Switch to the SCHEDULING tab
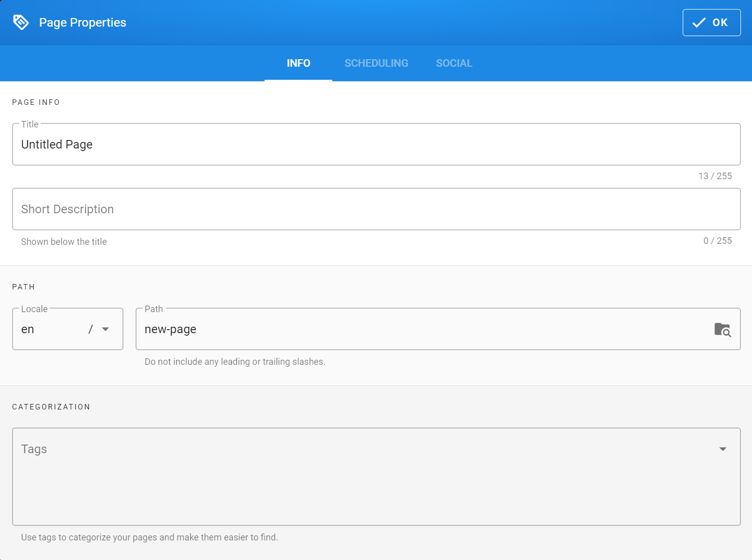 coord(376,63)
